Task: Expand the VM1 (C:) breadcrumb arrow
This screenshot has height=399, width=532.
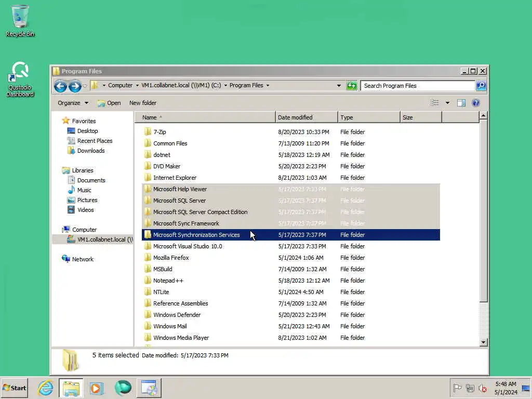Action: coord(225,86)
